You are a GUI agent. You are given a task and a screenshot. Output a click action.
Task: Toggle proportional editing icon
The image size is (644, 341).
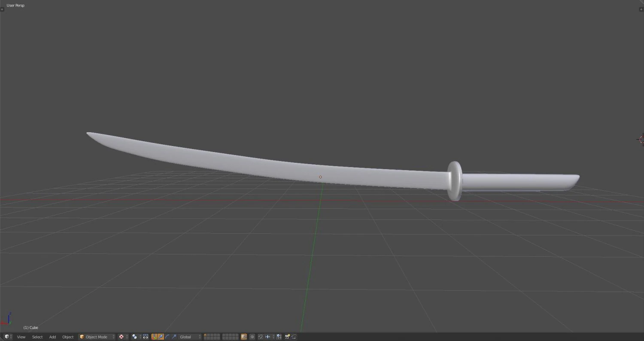[252, 337]
